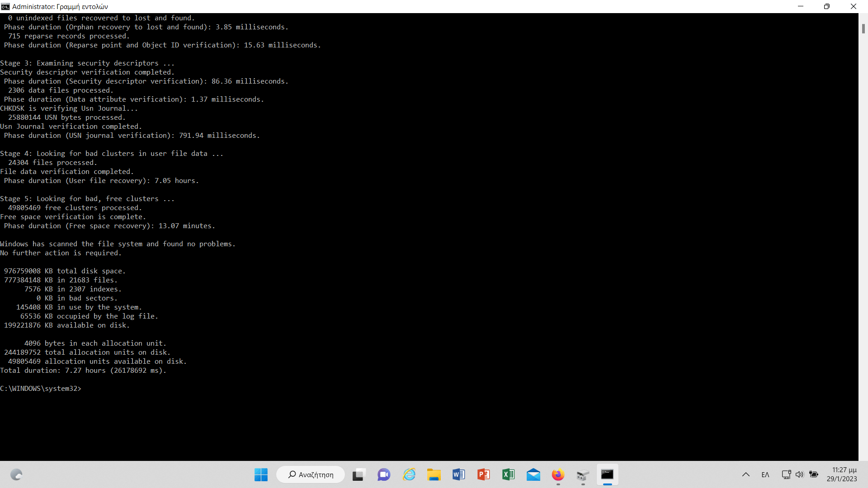Click the line 'Total duration: 7.27 hours'

coord(83,371)
